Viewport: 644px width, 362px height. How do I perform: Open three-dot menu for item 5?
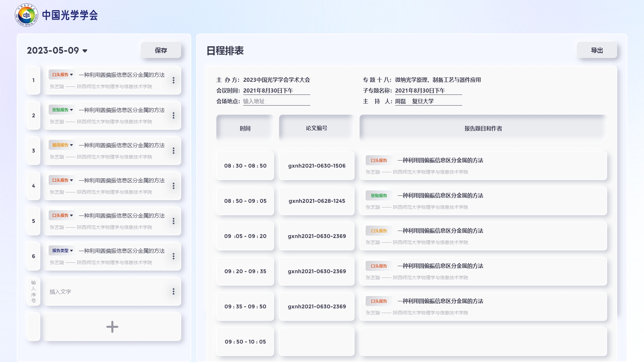173,221
